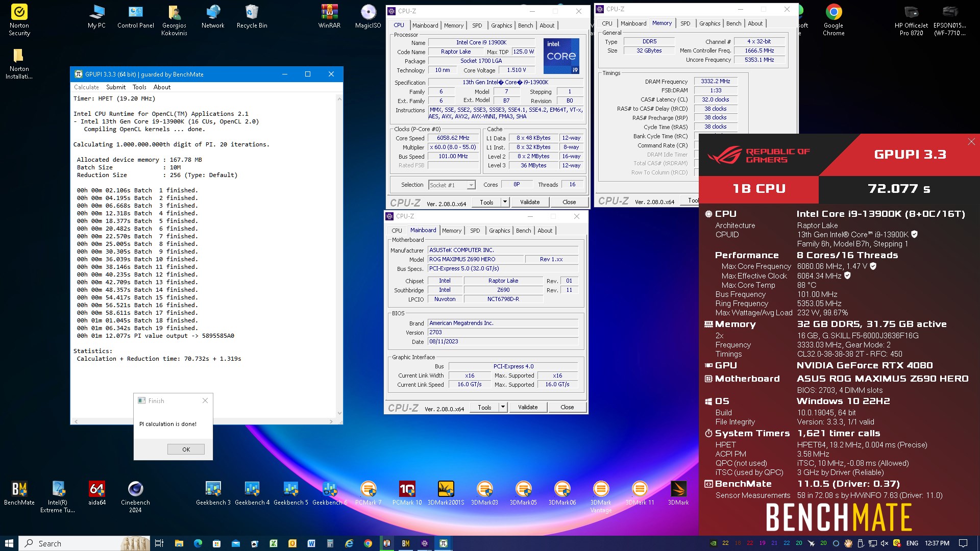Click Tools button in CPU-Z Mainboard window
Screen dimensions: 980x551
coord(484,407)
